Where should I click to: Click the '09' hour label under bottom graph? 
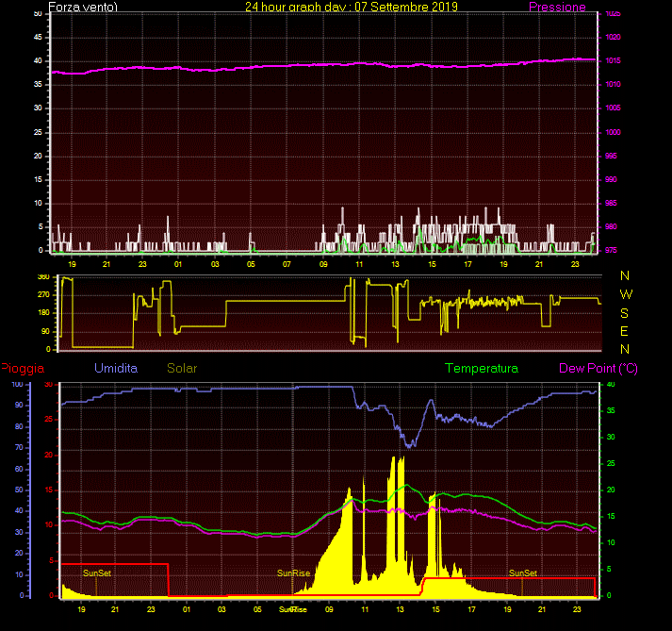329,609
